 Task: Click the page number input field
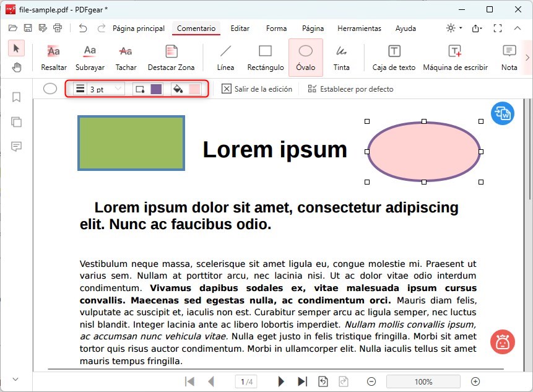246,381
